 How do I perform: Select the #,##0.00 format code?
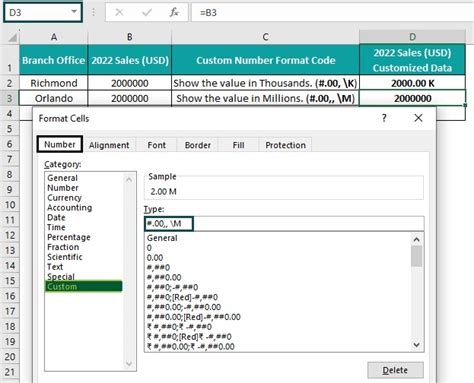[x=164, y=277]
